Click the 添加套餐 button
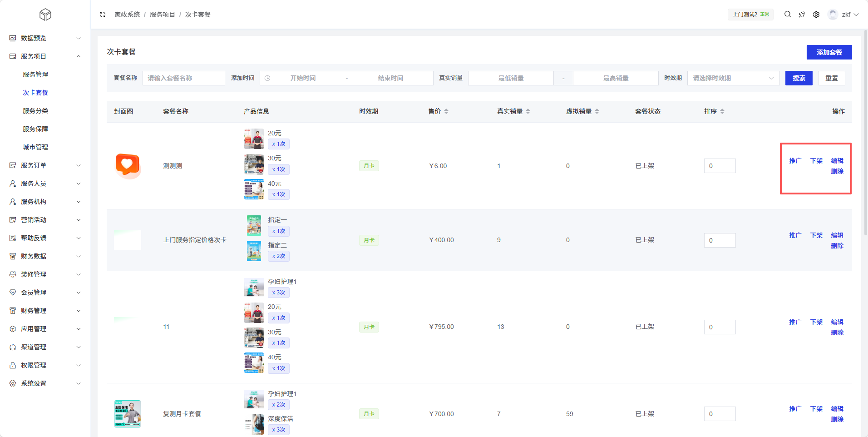 pos(829,52)
